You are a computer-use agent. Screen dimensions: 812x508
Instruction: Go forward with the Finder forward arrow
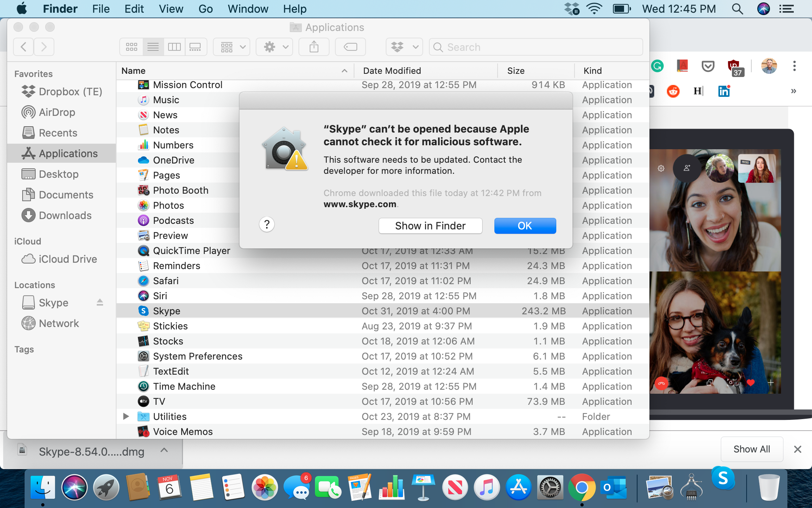(x=44, y=47)
